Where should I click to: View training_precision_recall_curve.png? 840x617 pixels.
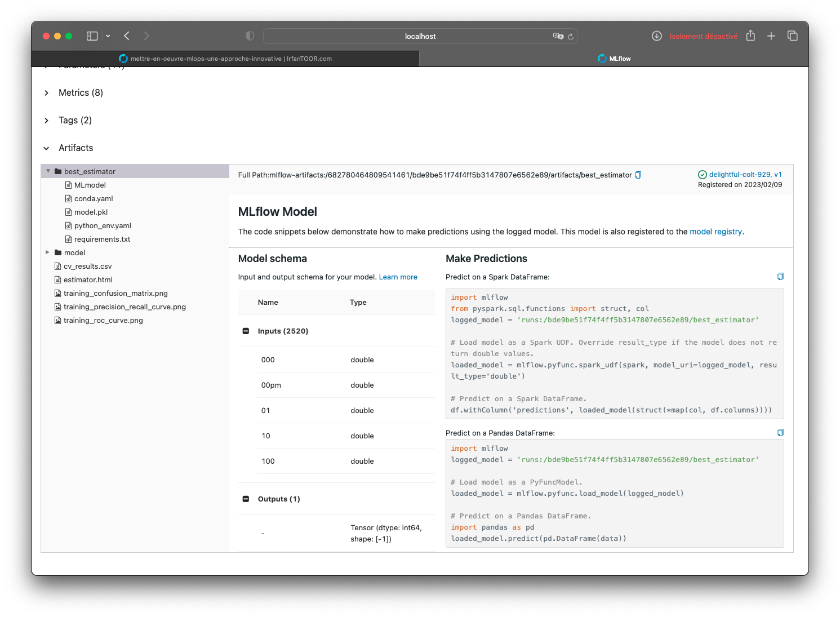(125, 307)
